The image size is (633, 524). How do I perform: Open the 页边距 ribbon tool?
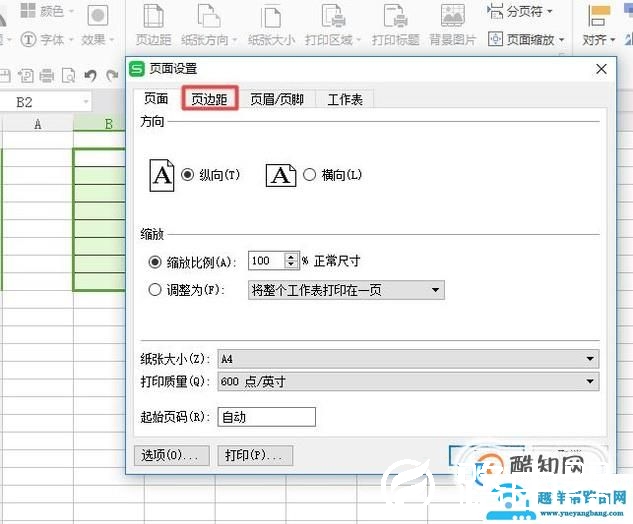click(153, 25)
